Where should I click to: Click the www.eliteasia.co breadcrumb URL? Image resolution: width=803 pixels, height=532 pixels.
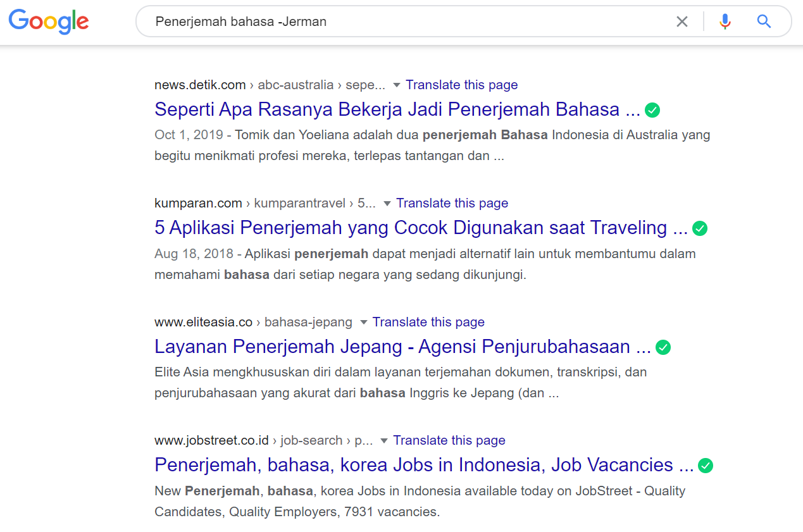(253, 322)
